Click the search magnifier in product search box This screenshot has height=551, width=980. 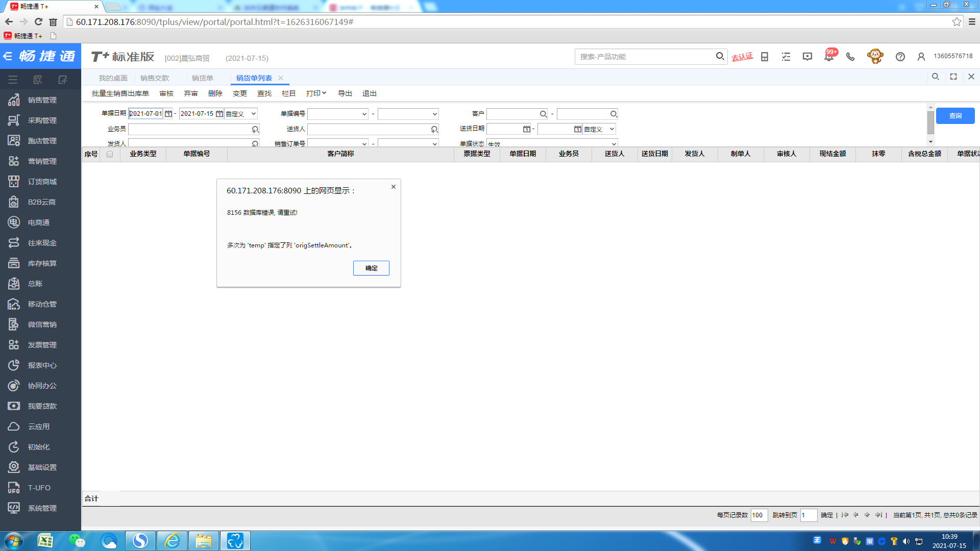tap(720, 56)
